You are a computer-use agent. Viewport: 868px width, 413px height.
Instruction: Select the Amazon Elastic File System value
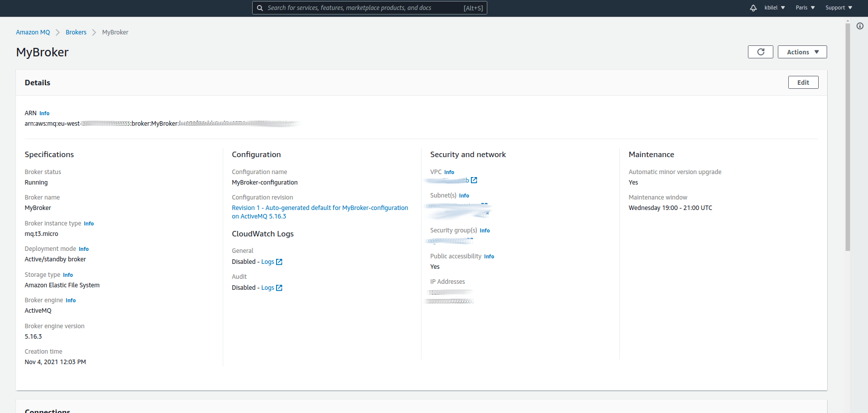click(62, 285)
